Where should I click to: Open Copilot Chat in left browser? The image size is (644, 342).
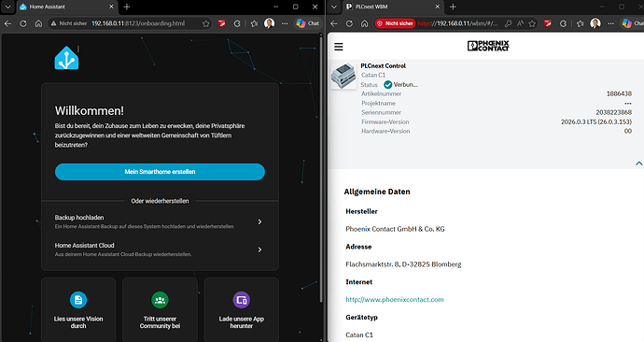[x=308, y=23]
